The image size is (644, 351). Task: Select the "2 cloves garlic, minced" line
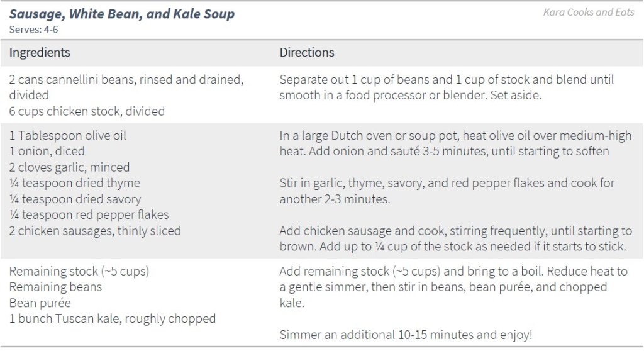pyautogui.click(x=69, y=167)
